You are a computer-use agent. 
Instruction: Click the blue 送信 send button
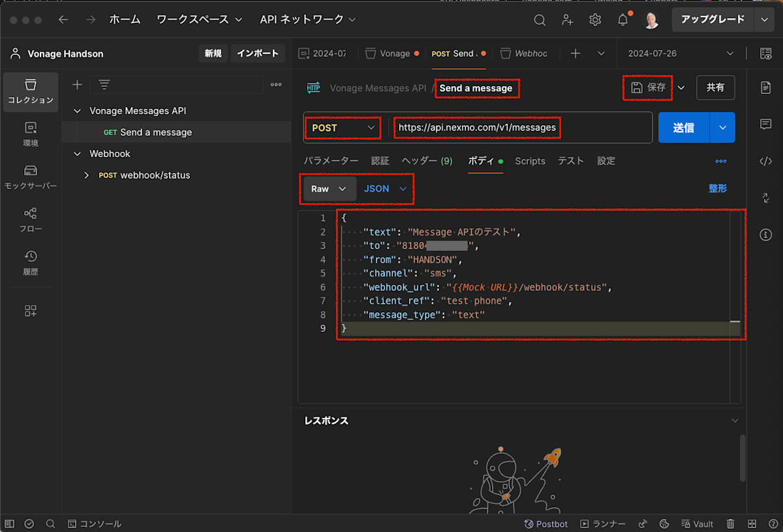point(683,128)
